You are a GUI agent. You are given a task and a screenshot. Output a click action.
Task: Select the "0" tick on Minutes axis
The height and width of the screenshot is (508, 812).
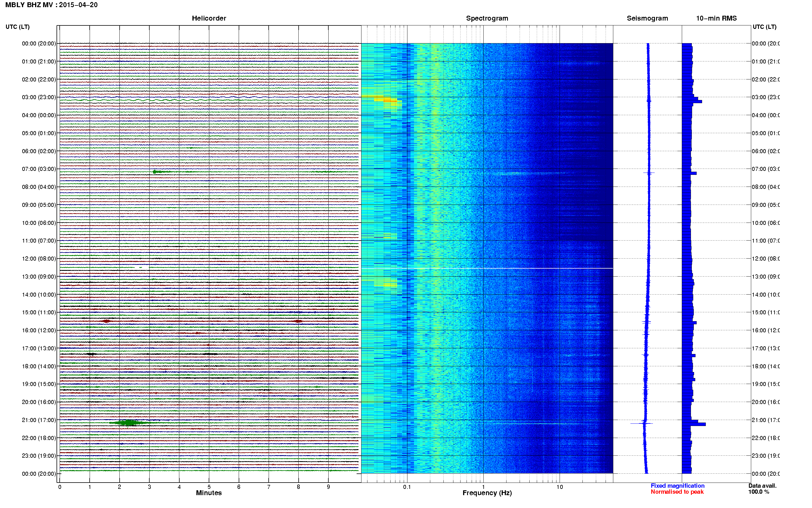(x=60, y=487)
